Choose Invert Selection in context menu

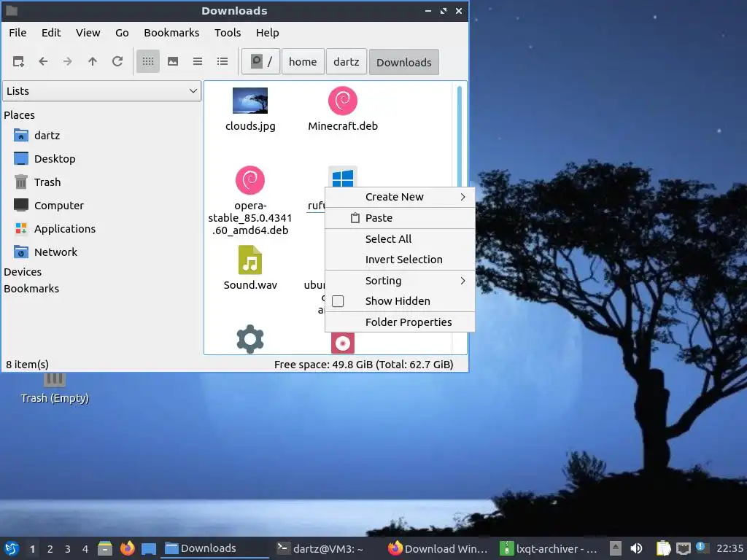[400, 260]
